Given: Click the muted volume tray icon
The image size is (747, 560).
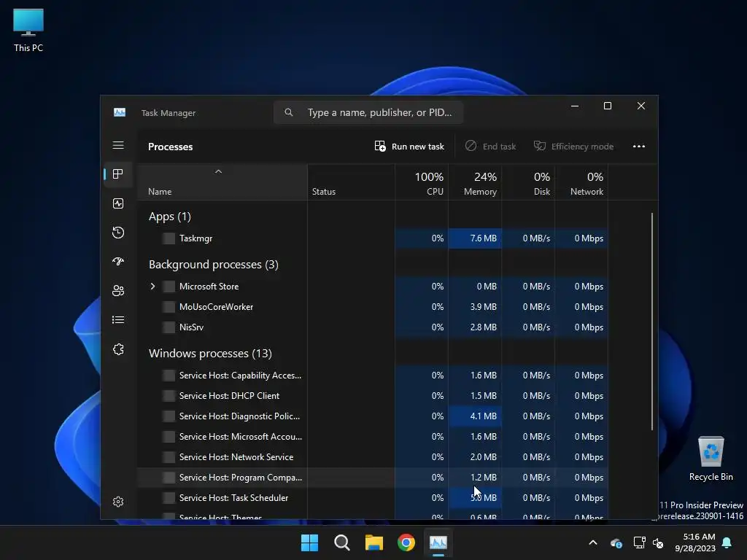Looking at the screenshot, I should [x=658, y=542].
